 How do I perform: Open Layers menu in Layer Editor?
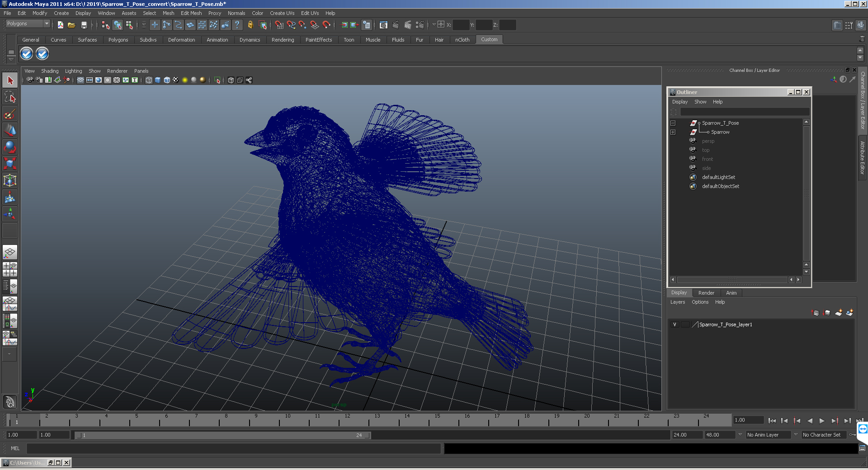click(x=678, y=302)
